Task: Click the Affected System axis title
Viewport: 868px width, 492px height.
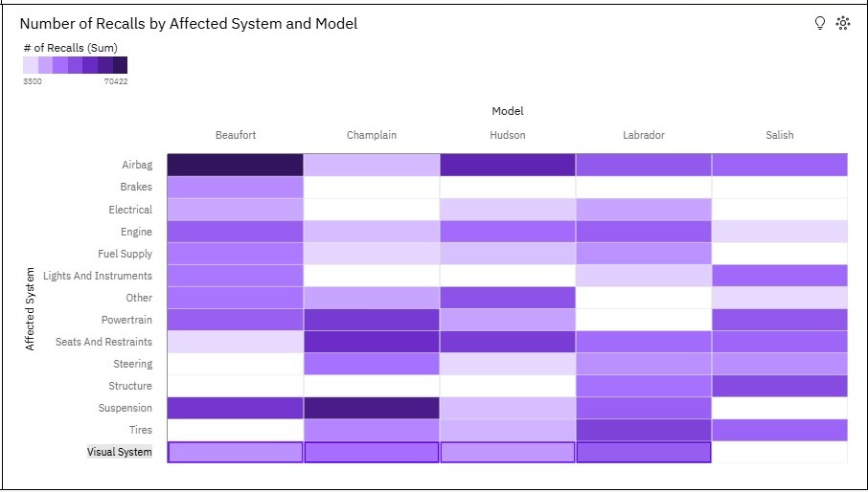Action: (30, 309)
